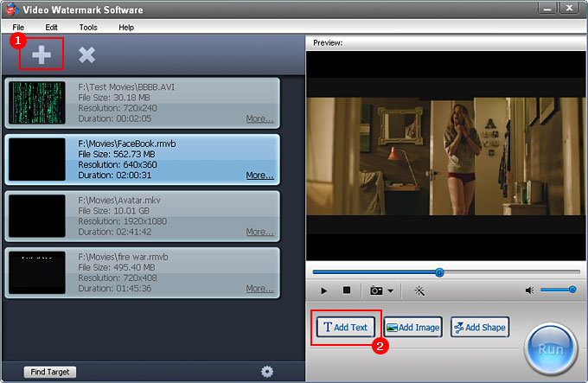Open the Help menu
The image size is (588, 383).
click(x=126, y=28)
